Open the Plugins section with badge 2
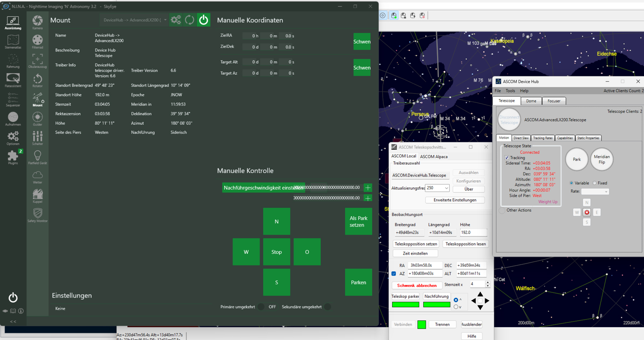 (x=13, y=158)
